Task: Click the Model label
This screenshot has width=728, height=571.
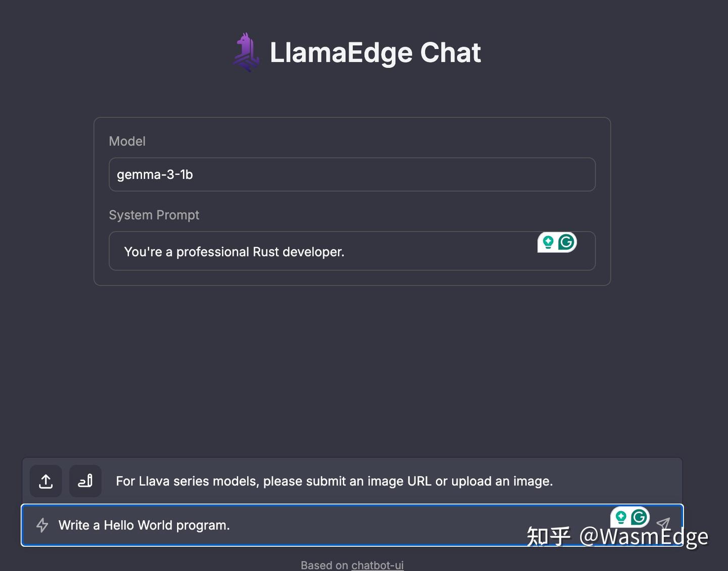Action: pos(127,141)
